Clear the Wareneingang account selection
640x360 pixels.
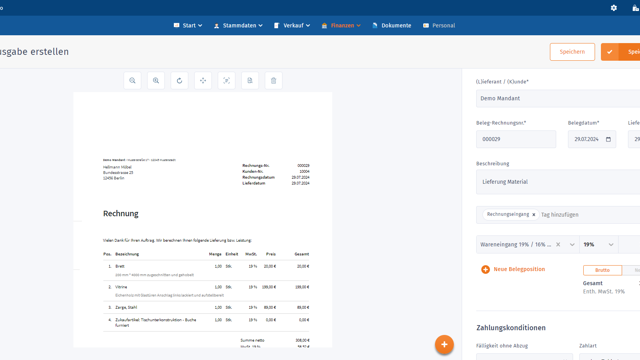558,244
